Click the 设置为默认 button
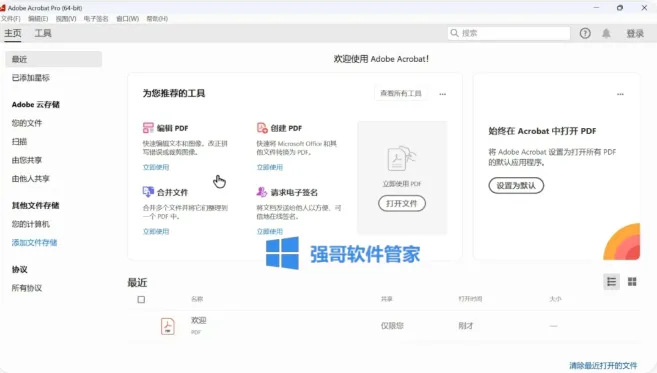This screenshot has width=657, height=373. [x=516, y=185]
